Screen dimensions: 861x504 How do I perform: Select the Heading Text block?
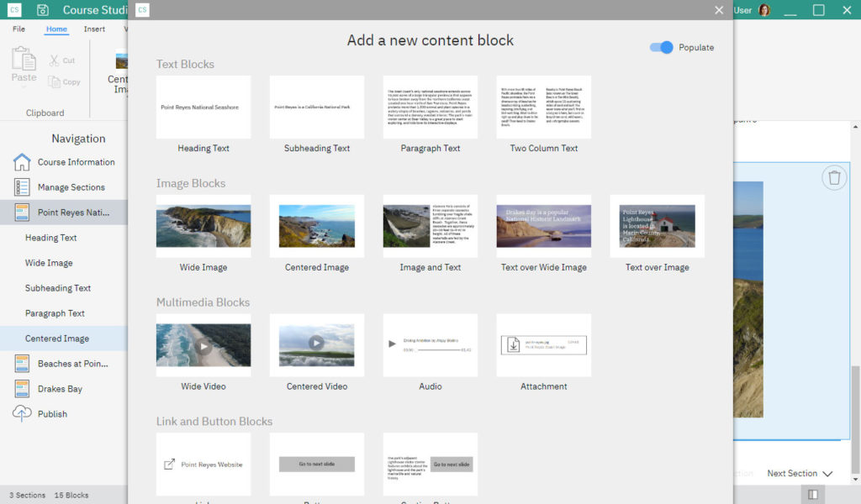tap(203, 108)
